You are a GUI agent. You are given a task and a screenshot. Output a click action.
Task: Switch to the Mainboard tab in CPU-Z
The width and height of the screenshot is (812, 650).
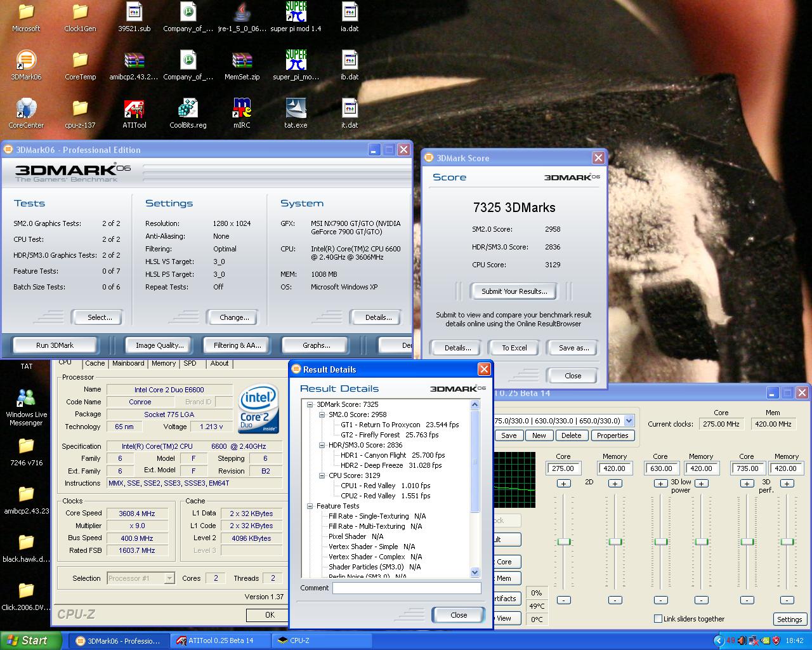(128, 364)
